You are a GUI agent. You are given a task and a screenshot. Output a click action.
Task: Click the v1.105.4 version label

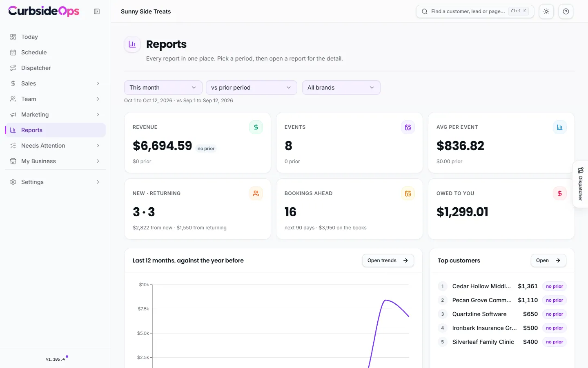56,359
